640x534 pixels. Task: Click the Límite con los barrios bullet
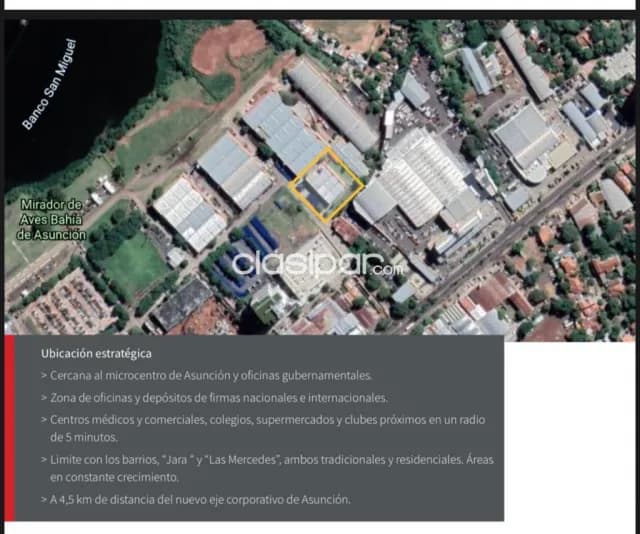pyautogui.click(x=267, y=468)
